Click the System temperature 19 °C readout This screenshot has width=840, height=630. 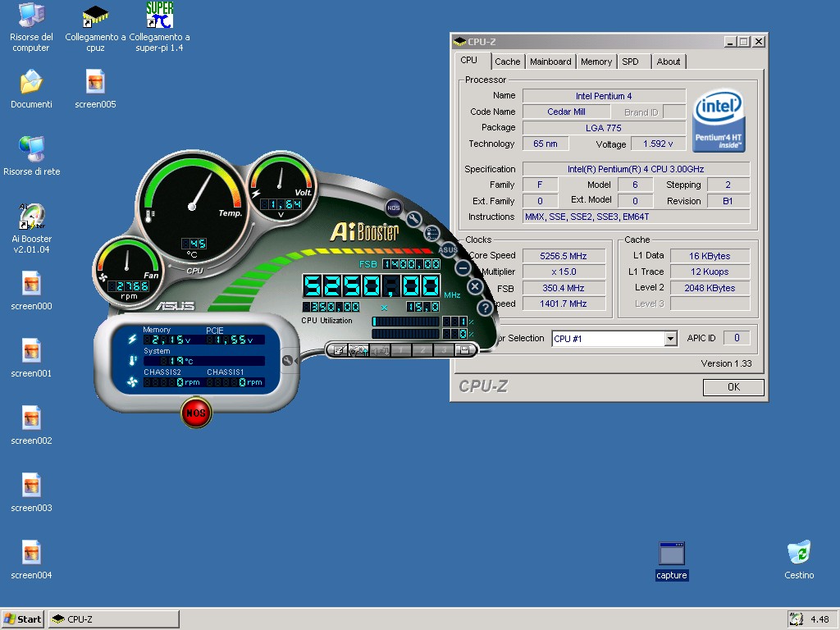pos(204,361)
